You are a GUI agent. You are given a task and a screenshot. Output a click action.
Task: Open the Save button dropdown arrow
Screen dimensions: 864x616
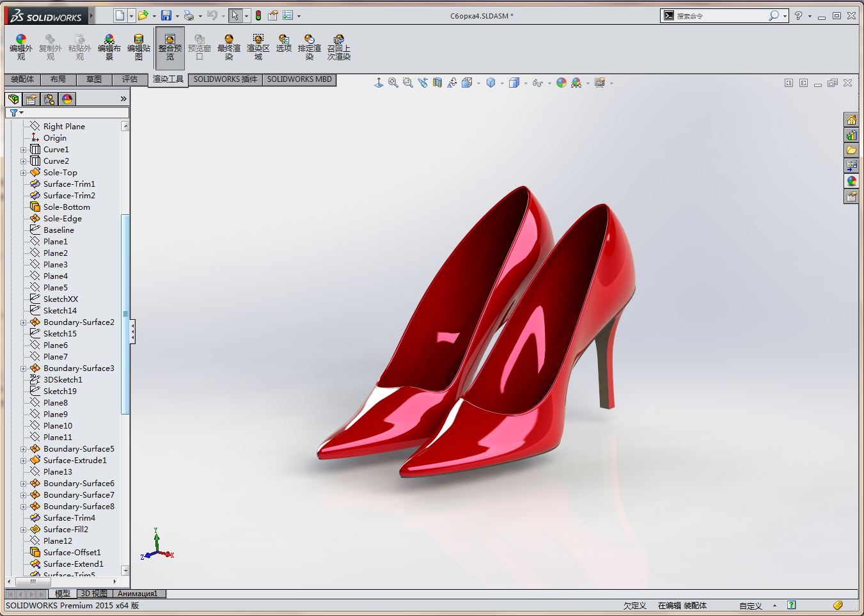coord(177,16)
